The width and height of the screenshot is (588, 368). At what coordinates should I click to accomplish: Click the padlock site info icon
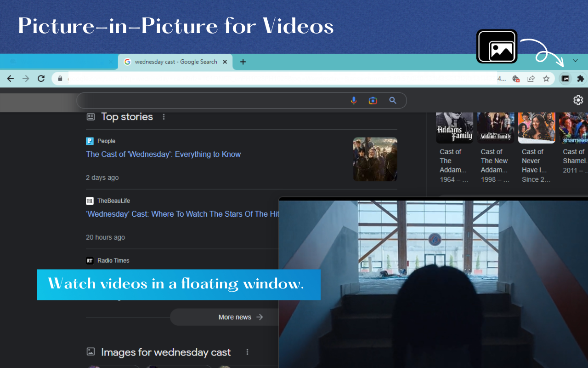click(x=60, y=79)
